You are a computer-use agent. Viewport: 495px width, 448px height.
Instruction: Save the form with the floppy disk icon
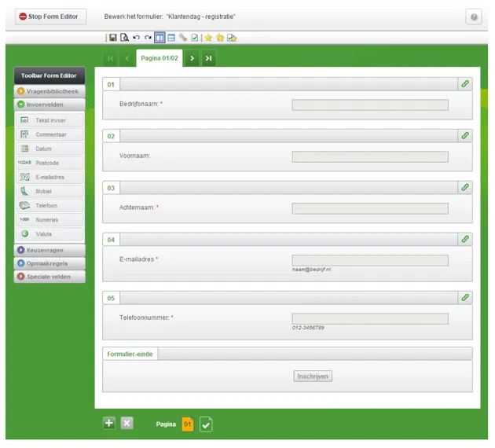point(112,38)
